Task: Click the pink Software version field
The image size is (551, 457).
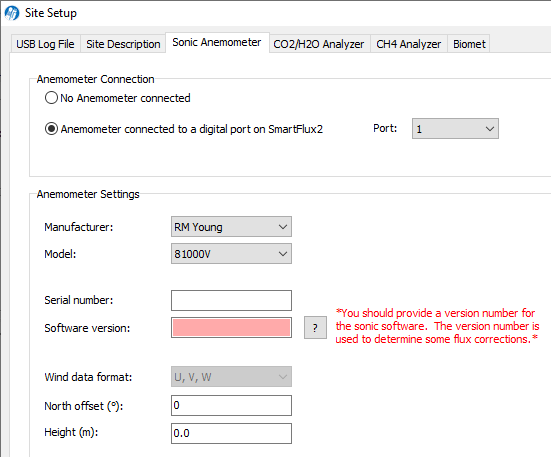Action: click(x=231, y=327)
